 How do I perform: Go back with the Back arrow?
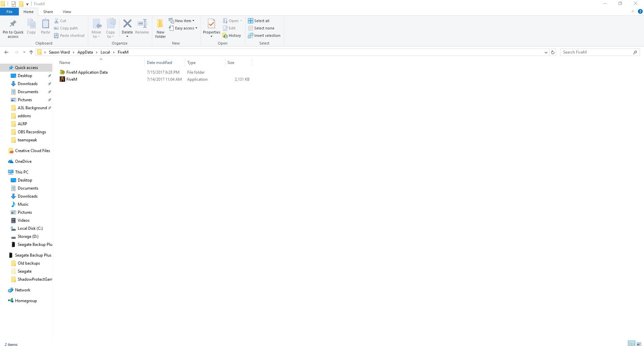pos(6,52)
